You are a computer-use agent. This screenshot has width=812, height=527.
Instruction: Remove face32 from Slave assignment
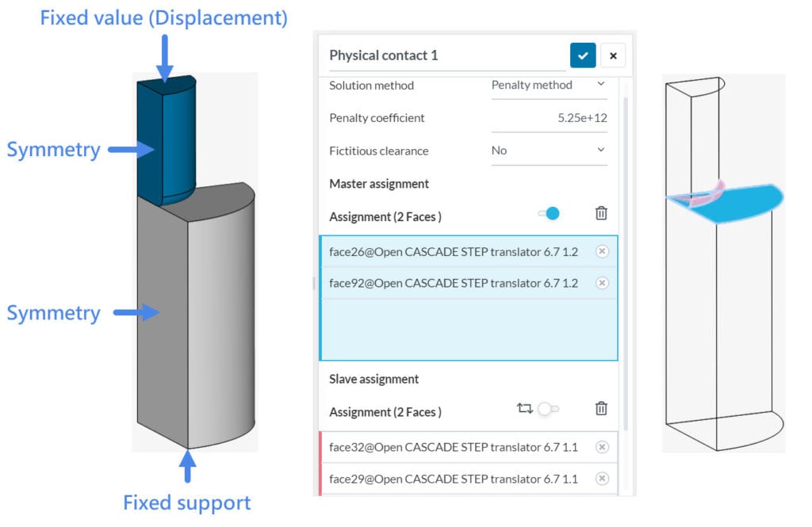tap(602, 447)
